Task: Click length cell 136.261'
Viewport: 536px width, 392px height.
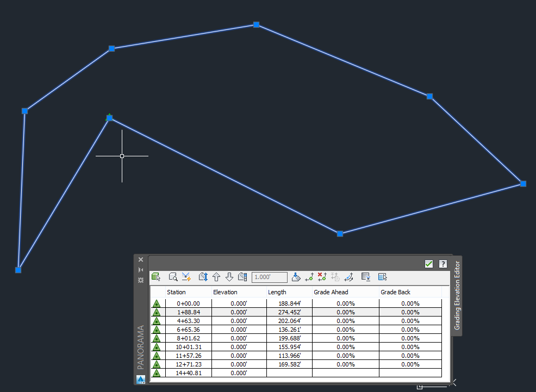Action: pos(289,330)
